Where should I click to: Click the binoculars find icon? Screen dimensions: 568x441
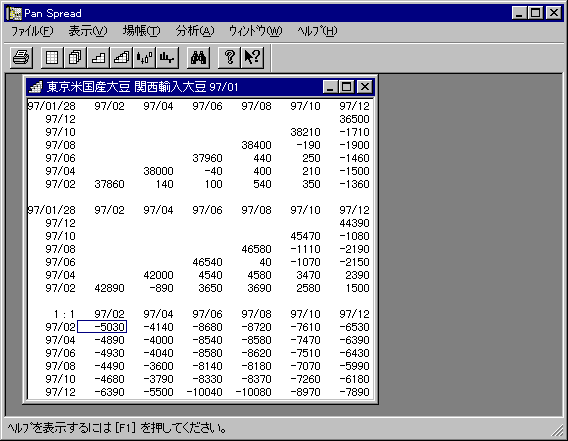coord(199,57)
